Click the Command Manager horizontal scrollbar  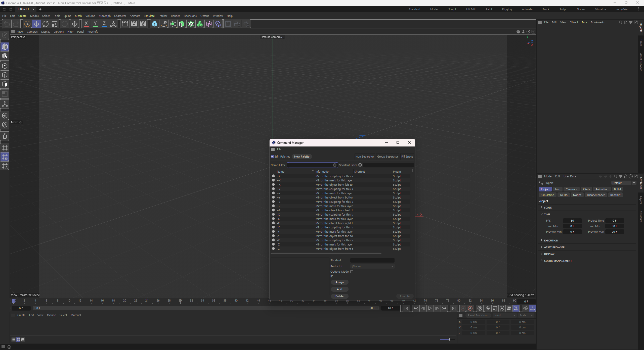pyautogui.click(x=326, y=253)
